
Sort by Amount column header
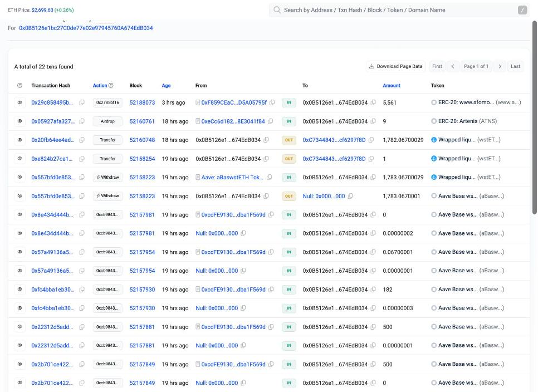coord(392,85)
